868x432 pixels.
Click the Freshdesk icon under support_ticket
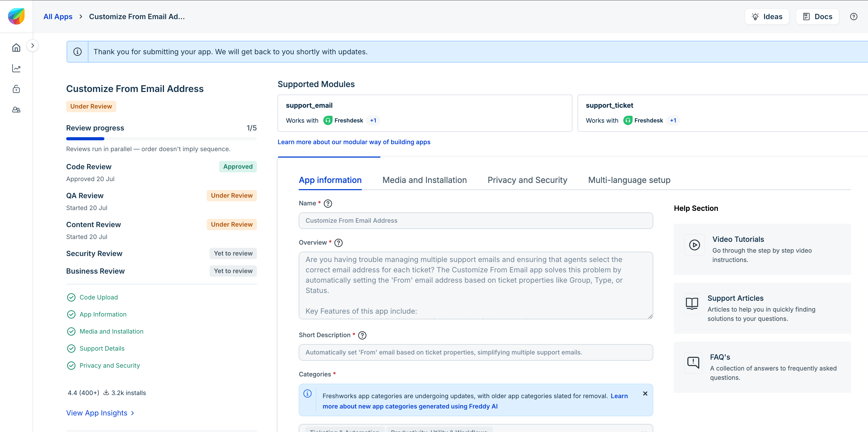(627, 120)
